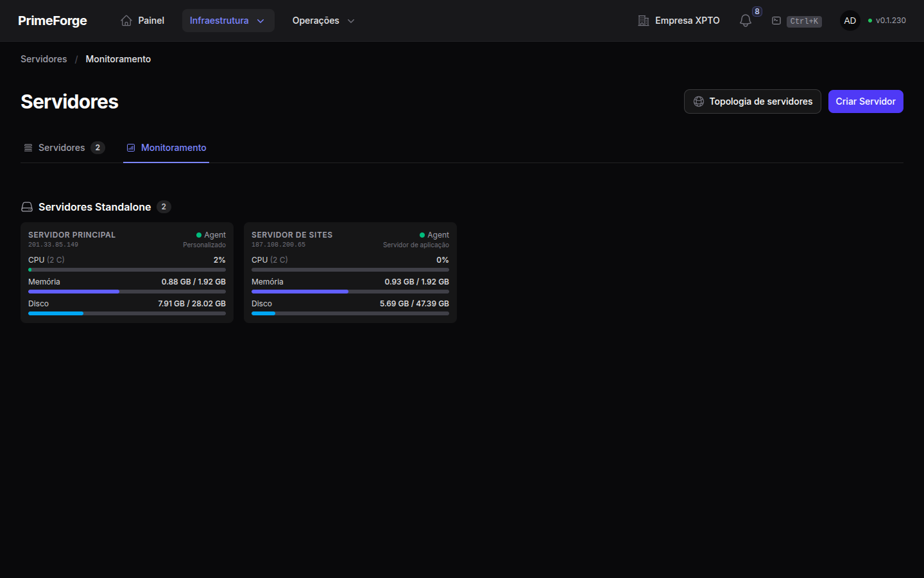Screen dimensions: 924x578
Task: Click the chart icon on Monitoramento tab
Action: 131,148
